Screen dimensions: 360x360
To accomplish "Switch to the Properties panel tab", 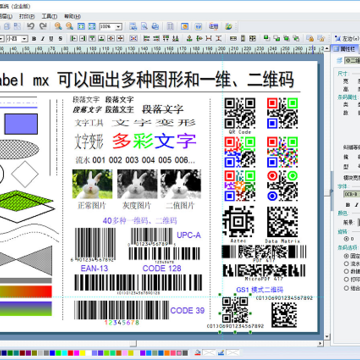I will pyautogui.click(x=345, y=49).
